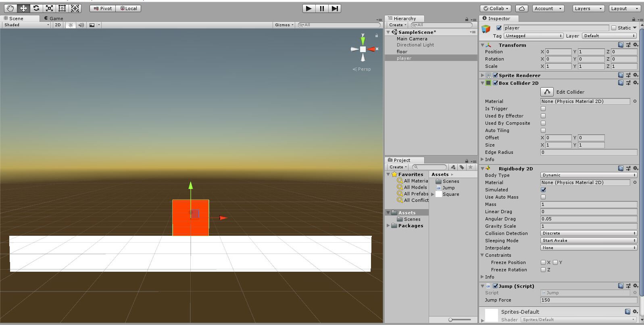The width and height of the screenshot is (644, 325).
Task: Switch to the Game tab
Action: (54, 18)
